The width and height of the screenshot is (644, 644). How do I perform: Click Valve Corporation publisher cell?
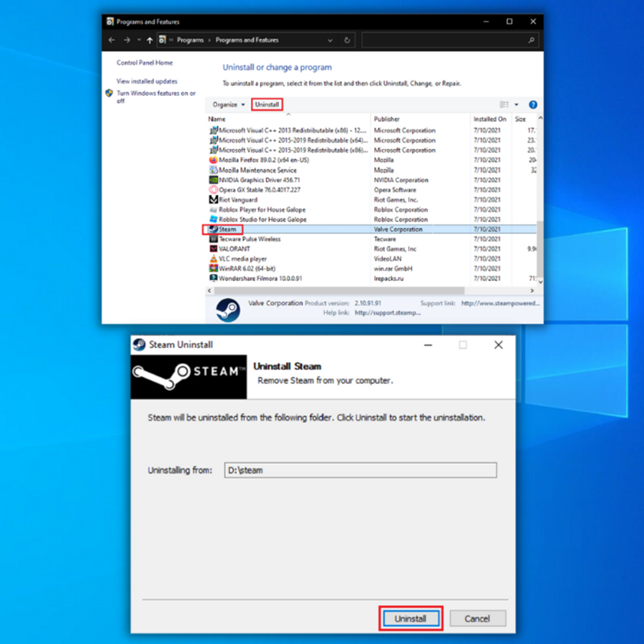(398, 229)
